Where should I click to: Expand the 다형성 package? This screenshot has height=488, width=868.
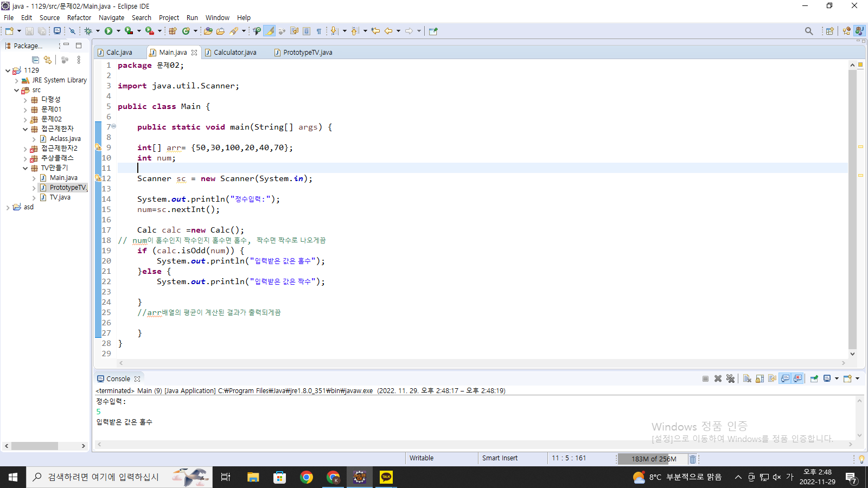(25, 100)
